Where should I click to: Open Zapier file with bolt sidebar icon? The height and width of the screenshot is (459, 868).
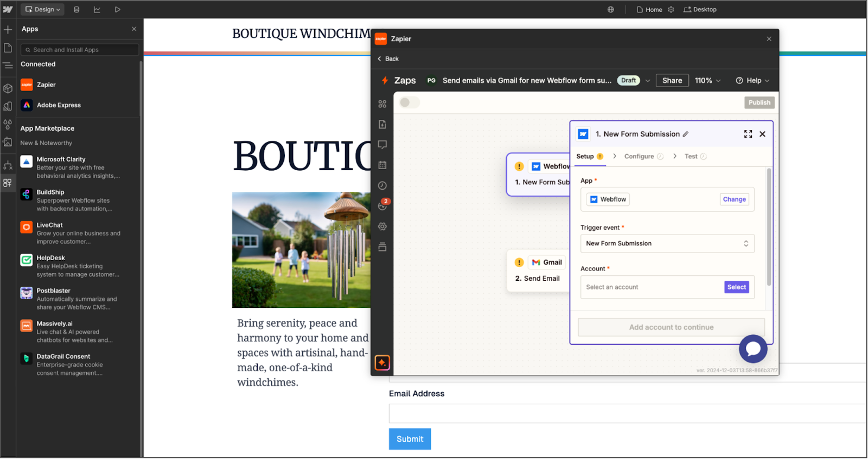[x=382, y=124]
